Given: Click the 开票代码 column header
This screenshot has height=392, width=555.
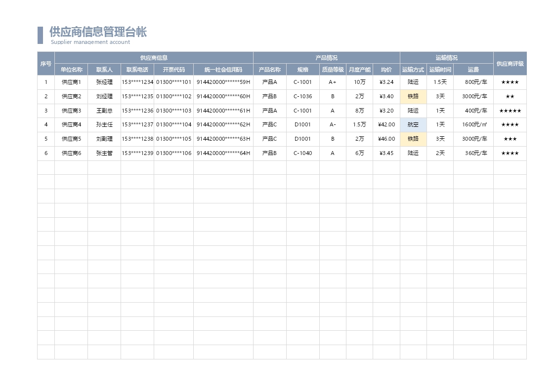Looking at the screenshot, I should pos(174,70).
